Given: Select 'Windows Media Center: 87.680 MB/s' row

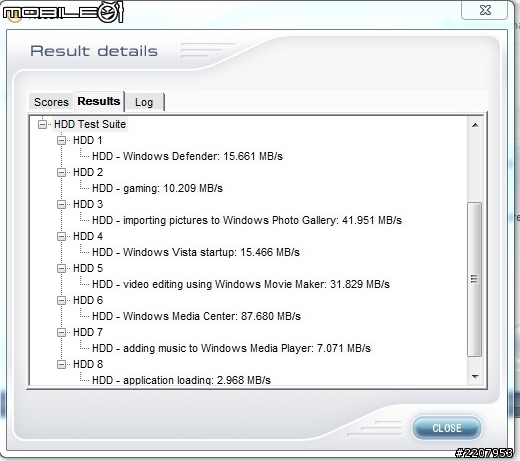Looking at the screenshot, I should (196, 316).
